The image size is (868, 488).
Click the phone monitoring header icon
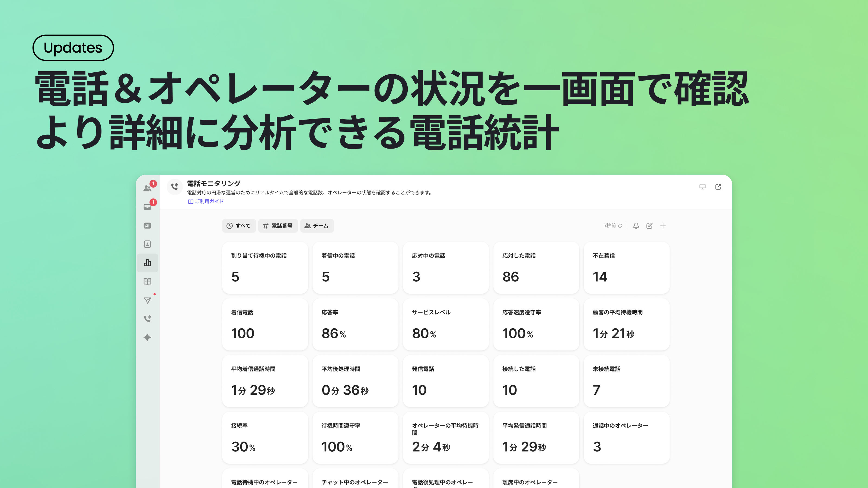click(174, 186)
